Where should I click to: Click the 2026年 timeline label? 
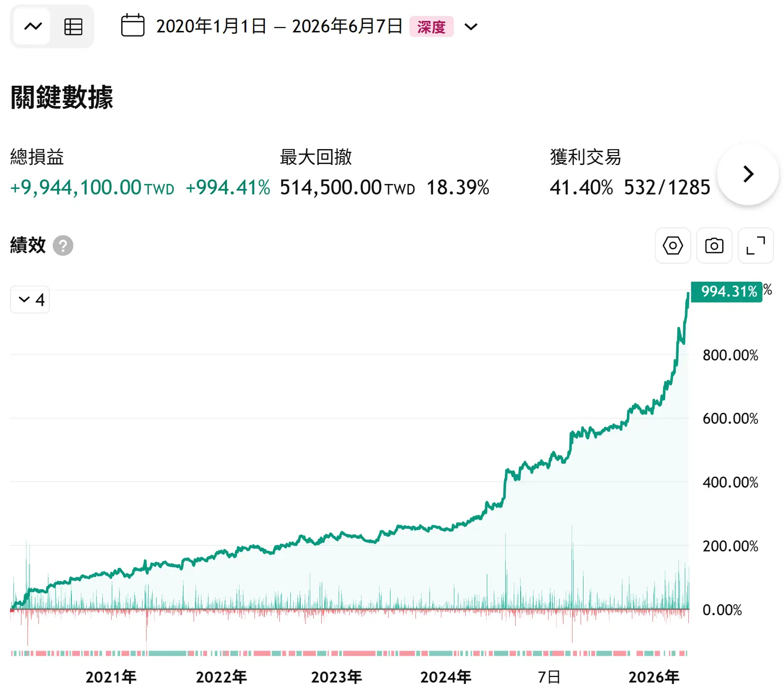pyautogui.click(x=653, y=677)
